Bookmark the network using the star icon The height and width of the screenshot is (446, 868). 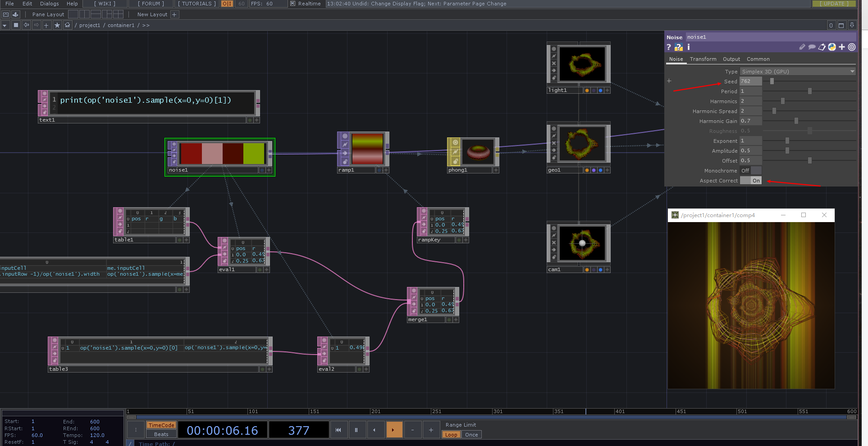(x=57, y=25)
